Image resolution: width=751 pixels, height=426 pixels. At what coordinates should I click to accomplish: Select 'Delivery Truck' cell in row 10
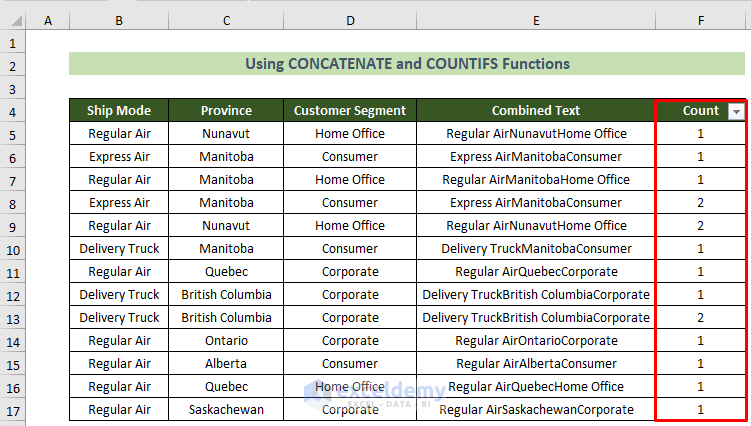[119, 248]
